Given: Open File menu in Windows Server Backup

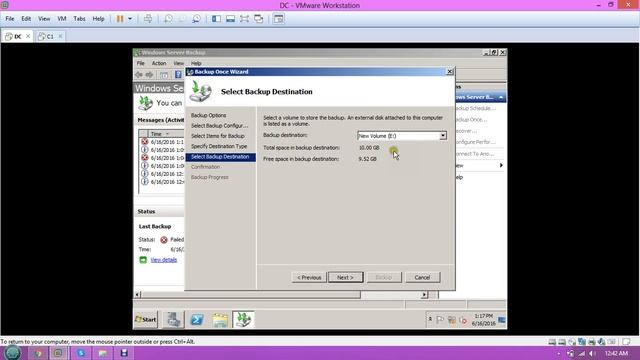Looking at the screenshot, I should point(140,63).
